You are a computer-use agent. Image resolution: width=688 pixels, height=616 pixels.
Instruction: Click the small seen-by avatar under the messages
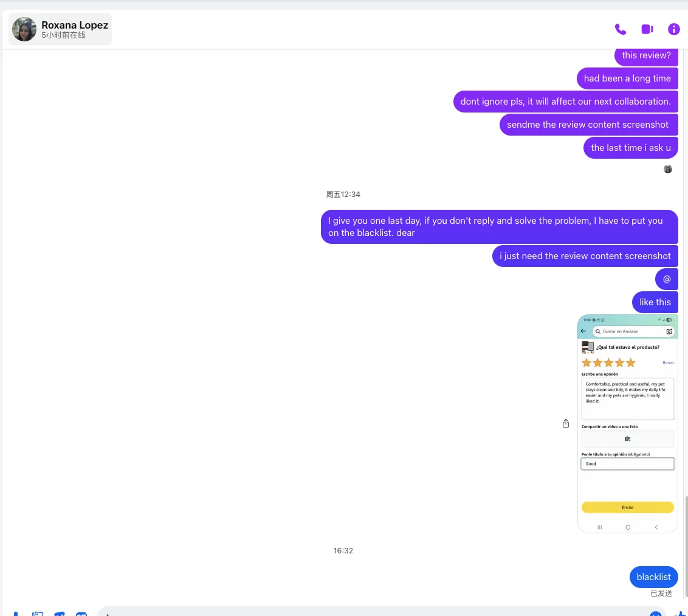[x=667, y=169]
